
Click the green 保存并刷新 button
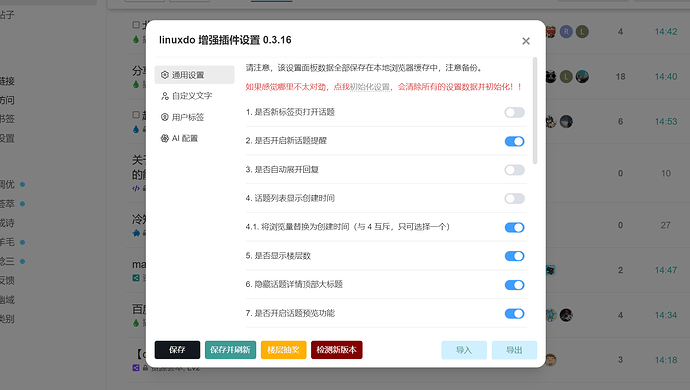pyautogui.click(x=230, y=350)
